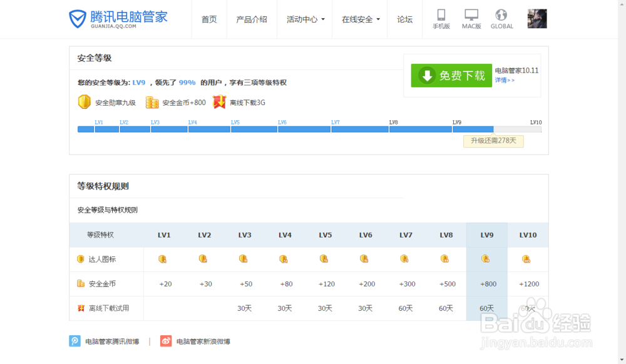
Task: Select the 首页 menu item
Action: 208,19
